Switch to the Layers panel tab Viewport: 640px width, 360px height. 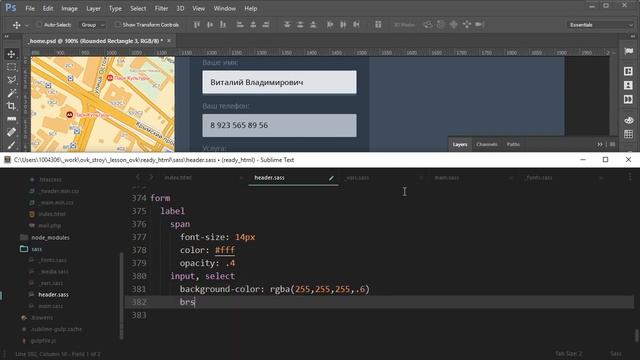coord(460,144)
